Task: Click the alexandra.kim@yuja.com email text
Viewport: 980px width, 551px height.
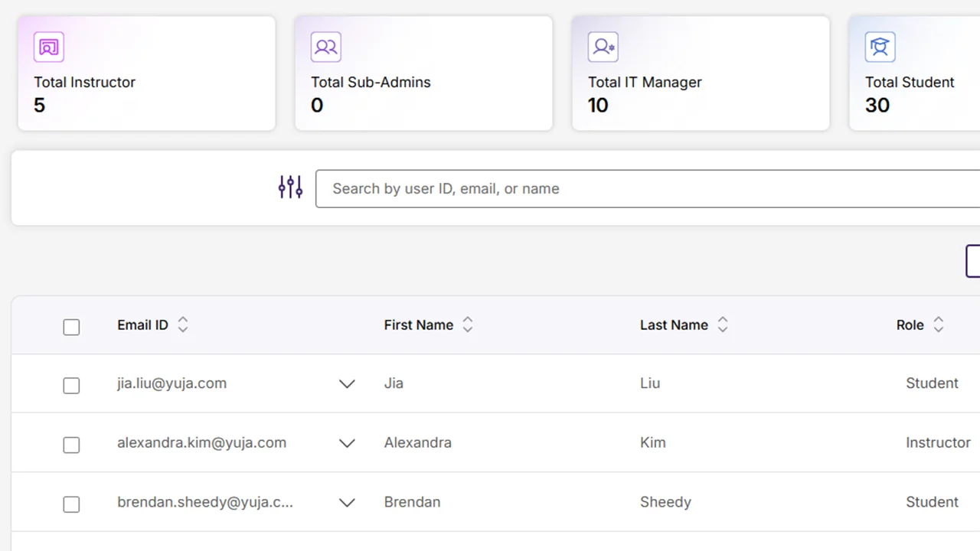Action: point(201,443)
